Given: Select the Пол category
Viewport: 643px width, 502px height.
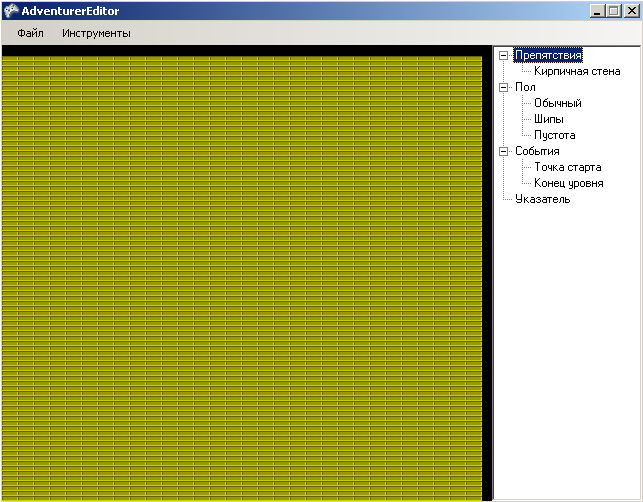Looking at the screenshot, I should (x=525, y=87).
